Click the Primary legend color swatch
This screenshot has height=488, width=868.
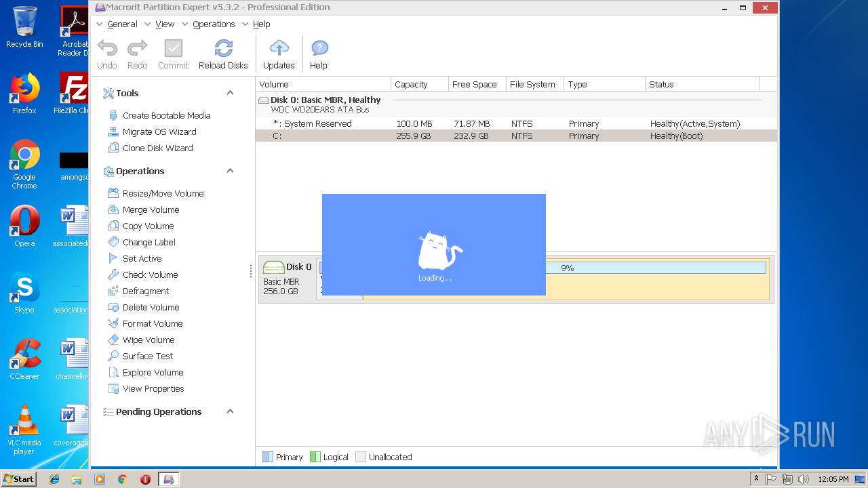coord(268,457)
